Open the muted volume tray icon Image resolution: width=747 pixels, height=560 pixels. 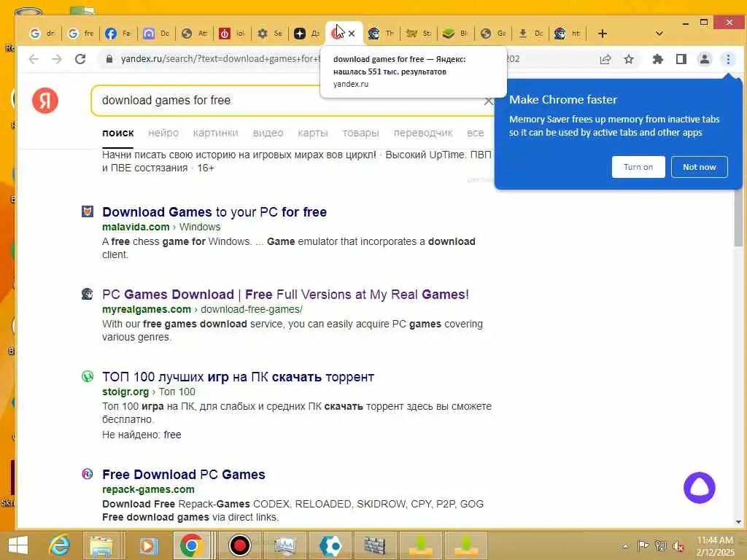click(678, 545)
